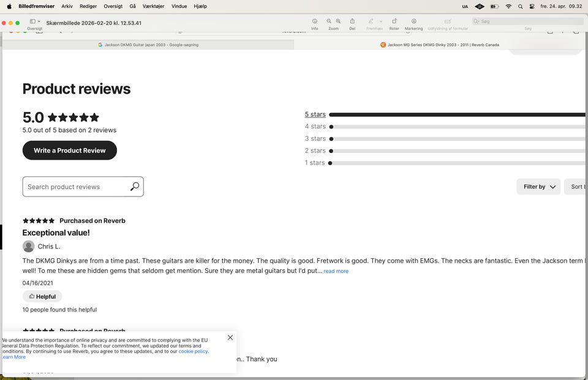The height and width of the screenshot is (380, 588).
Task: Open the Filter by dropdown
Action: [538, 187]
